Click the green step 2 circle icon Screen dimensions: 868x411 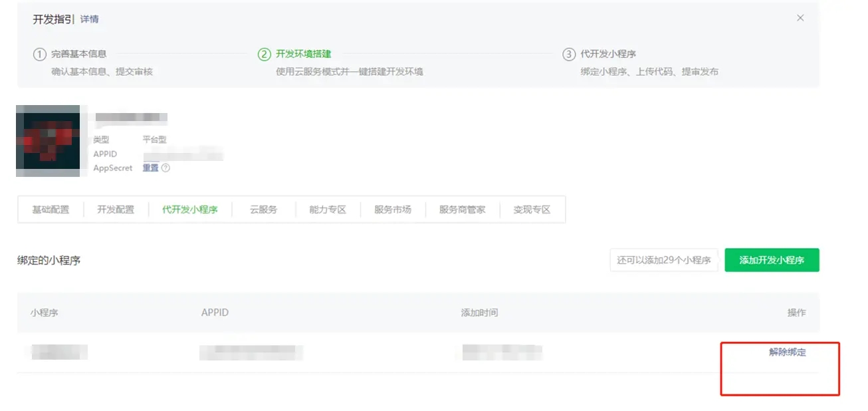265,55
